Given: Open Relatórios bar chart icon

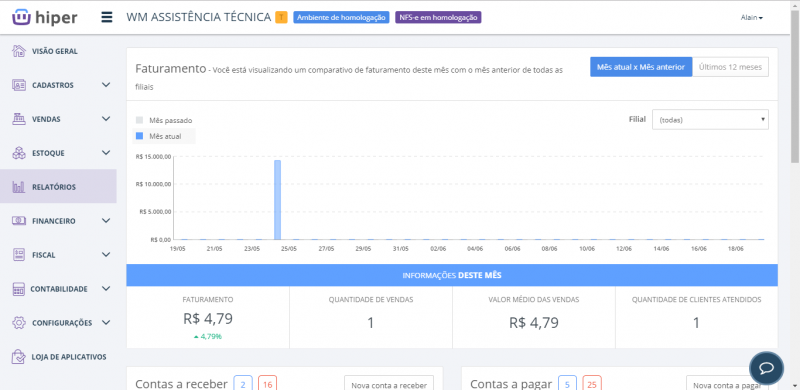Looking at the screenshot, I should pos(19,187).
